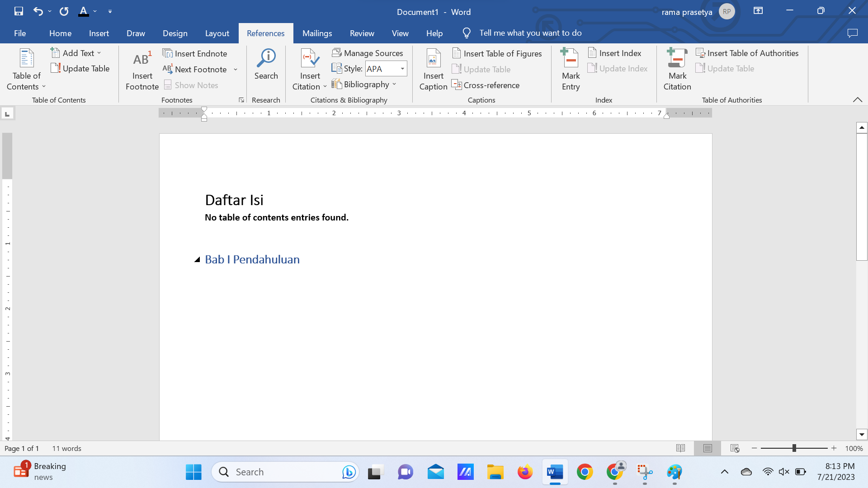The height and width of the screenshot is (488, 868).
Task: Go to the Mailings tab
Action: pos(317,33)
